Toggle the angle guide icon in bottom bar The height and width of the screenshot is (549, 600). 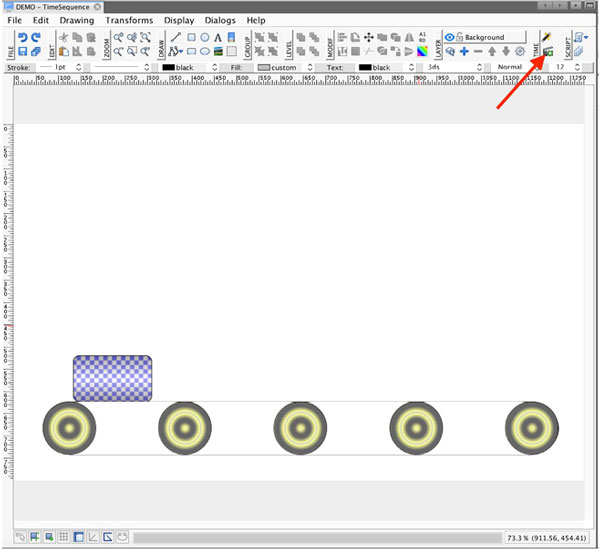coord(93,537)
